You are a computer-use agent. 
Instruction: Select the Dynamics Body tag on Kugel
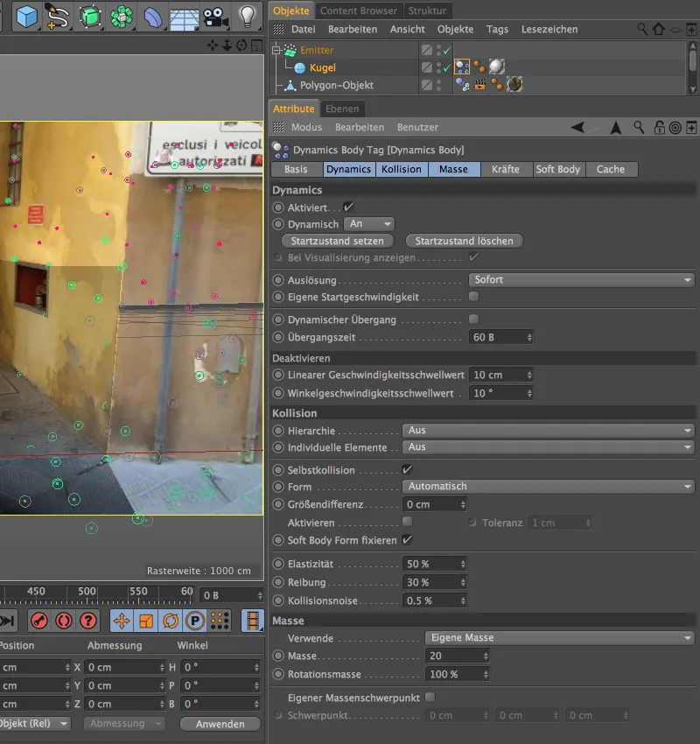coord(462,67)
